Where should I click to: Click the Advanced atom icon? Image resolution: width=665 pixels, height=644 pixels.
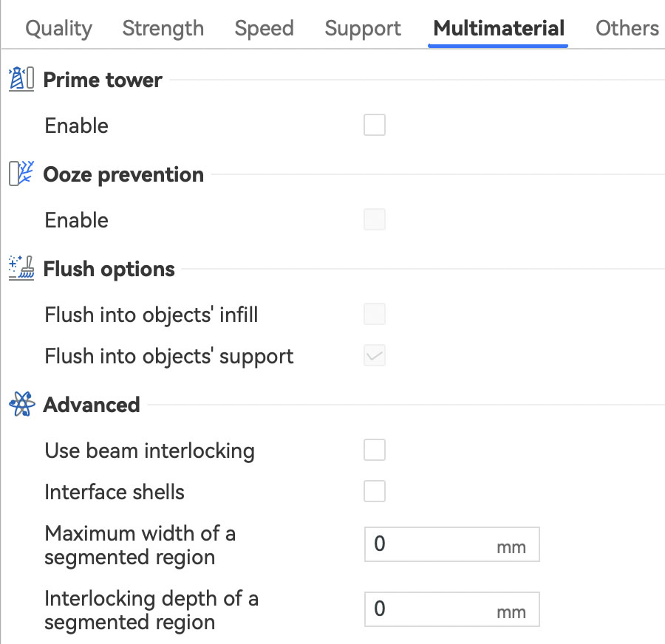pyautogui.click(x=21, y=405)
